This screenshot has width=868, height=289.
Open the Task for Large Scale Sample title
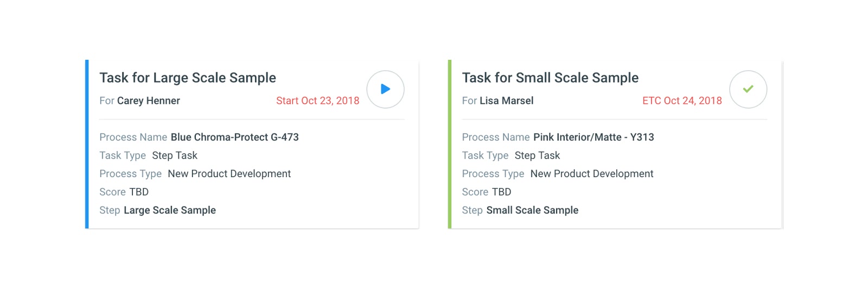point(188,78)
